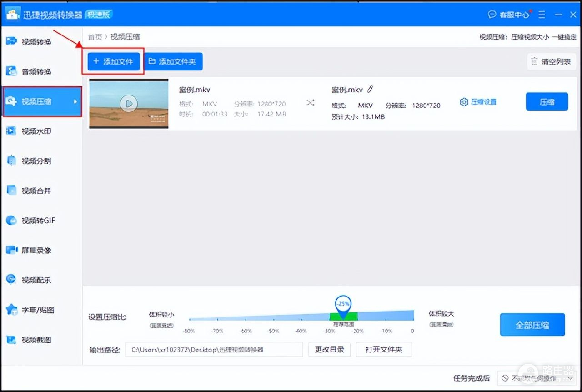This screenshot has height=392, width=582.
Task: Click the app logo in title bar
Action: point(13,14)
